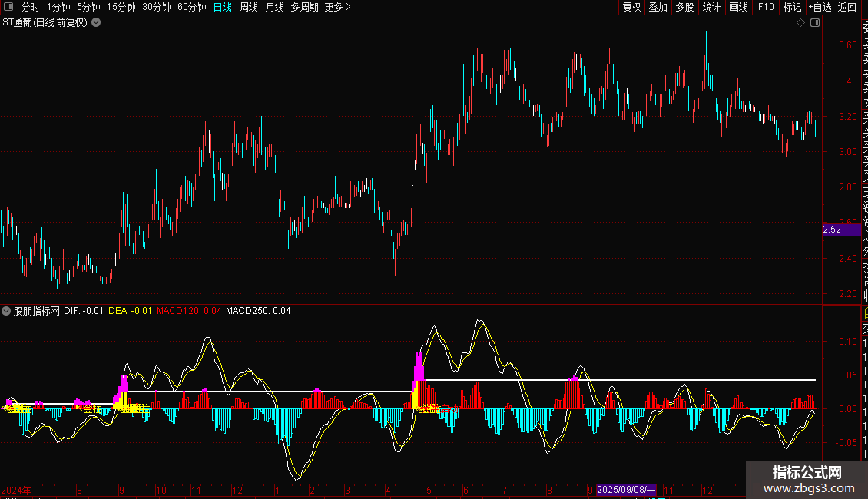This screenshot has width=868, height=499.
Task: Open the 复权 adjustment menu
Action: (631, 7)
